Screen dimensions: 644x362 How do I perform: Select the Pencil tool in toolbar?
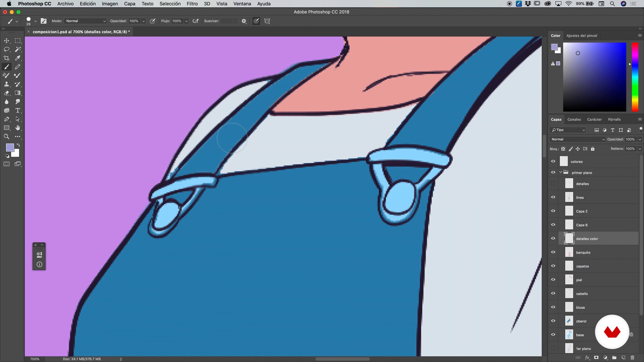coord(17,67)
